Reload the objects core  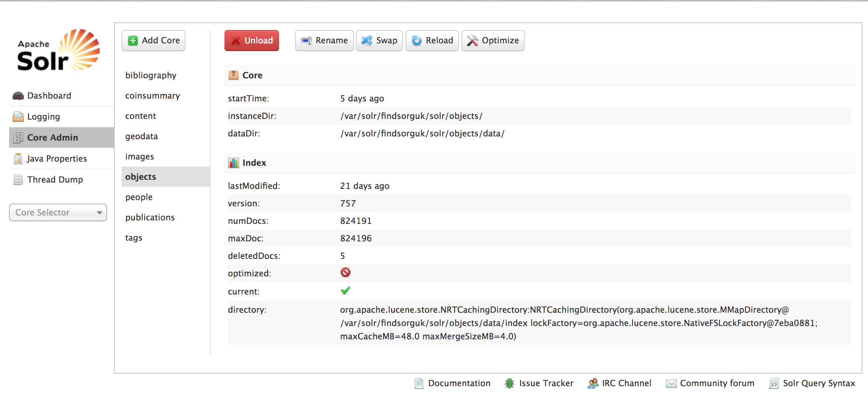pos(432,41)
